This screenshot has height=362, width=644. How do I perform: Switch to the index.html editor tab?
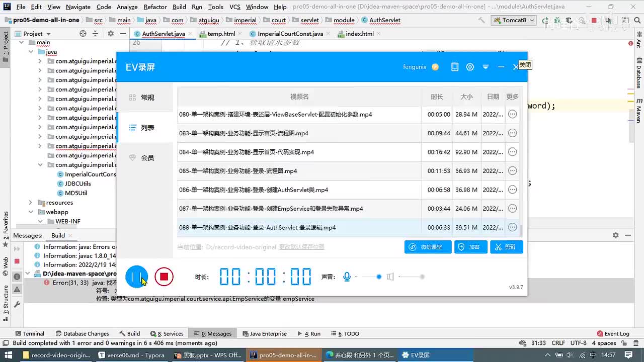click(x=359, y=34)
